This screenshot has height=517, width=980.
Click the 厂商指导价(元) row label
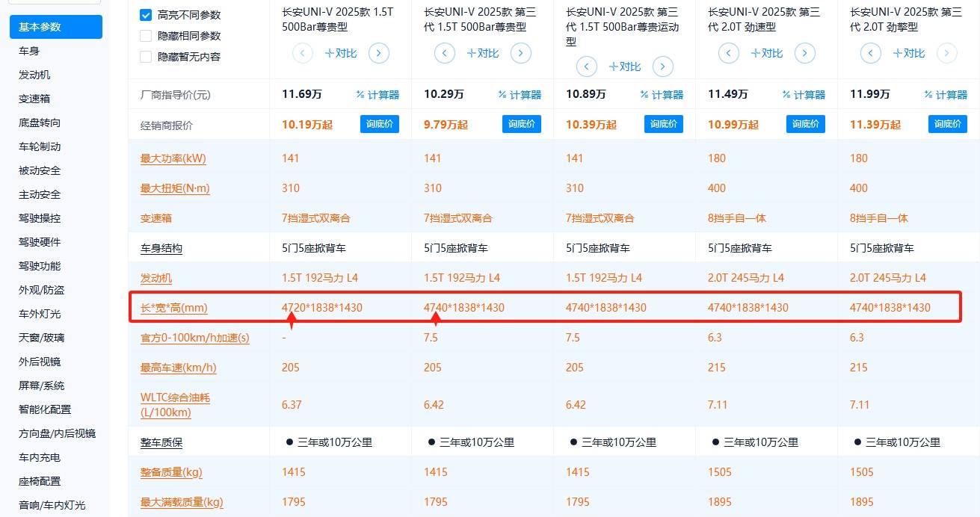176,95
